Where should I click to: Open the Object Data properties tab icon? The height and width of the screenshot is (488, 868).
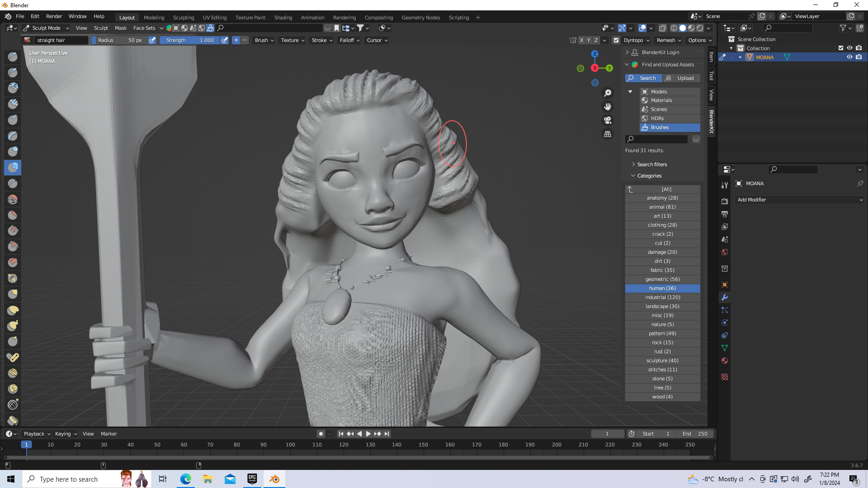pos(725,348)
